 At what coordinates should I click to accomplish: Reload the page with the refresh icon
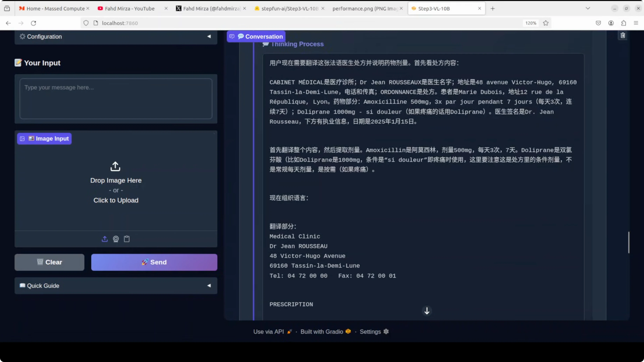(x=33, y=23)
